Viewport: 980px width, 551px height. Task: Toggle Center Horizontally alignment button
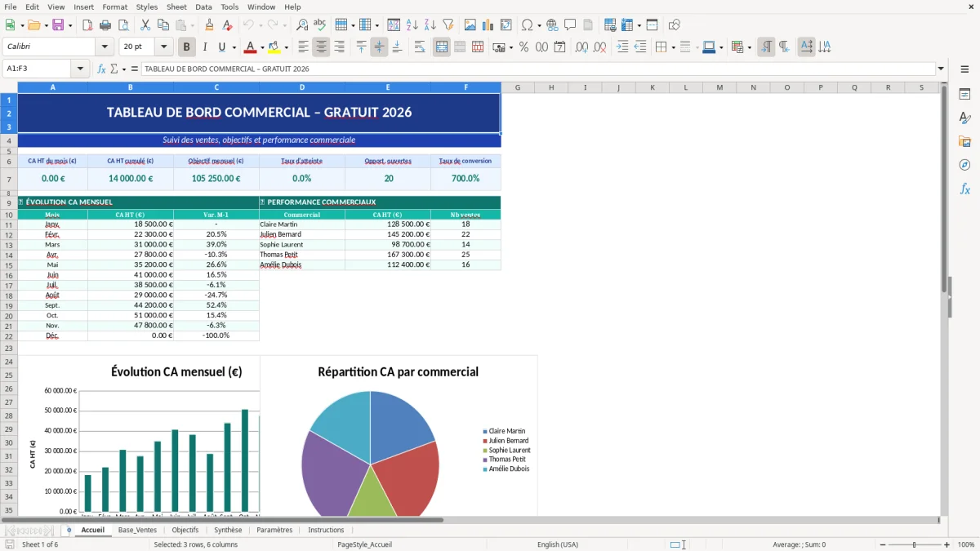click(x=321, y=47)
